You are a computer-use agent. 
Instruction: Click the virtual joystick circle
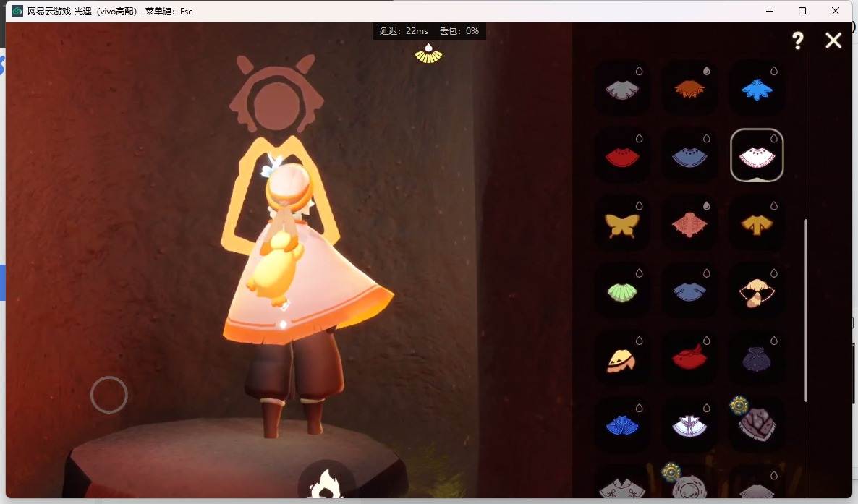[x=109, y=395]
